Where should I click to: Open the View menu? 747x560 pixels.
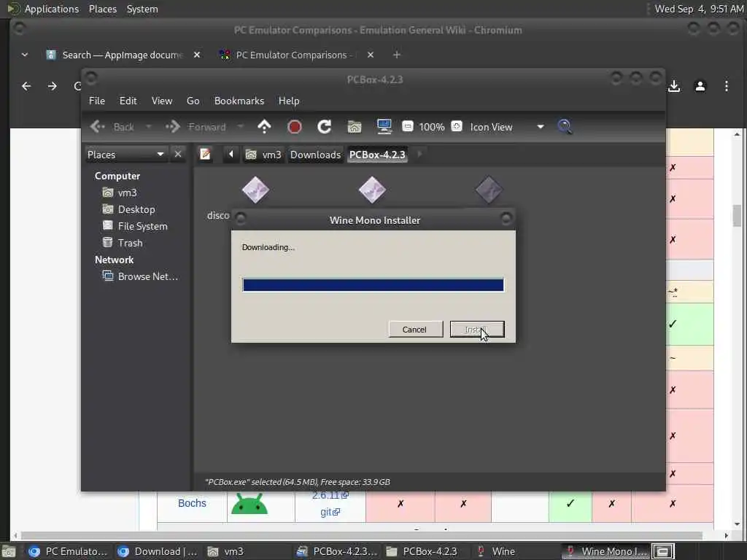click(x=162, y=101)
